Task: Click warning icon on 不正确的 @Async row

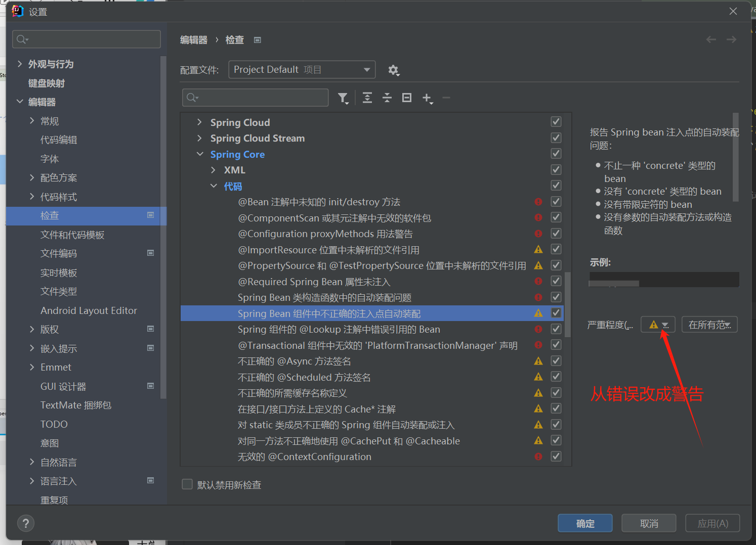Action: [x=538, y=361]
